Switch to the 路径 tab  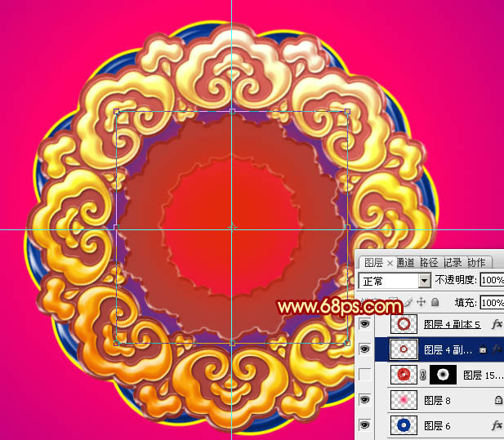pos(429,263)
